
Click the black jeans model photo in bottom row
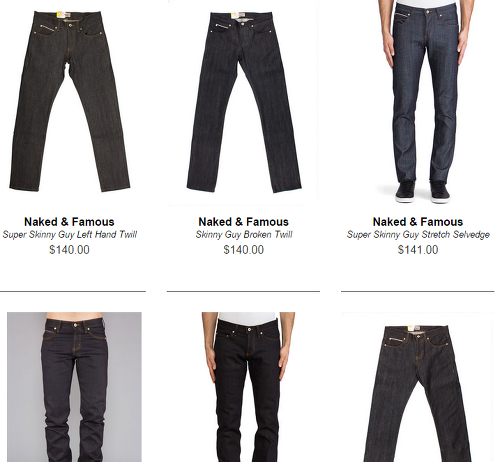pos(248,387)
